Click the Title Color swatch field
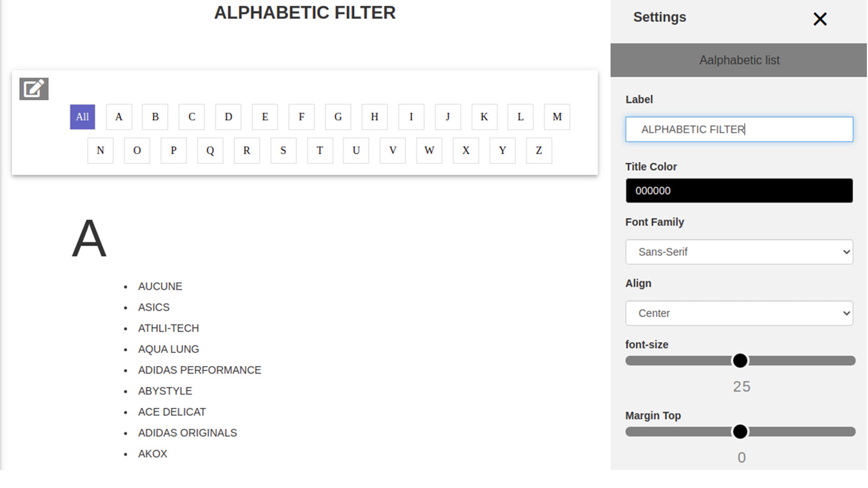The width and height of the screenshot is (868, 488). 739,191
